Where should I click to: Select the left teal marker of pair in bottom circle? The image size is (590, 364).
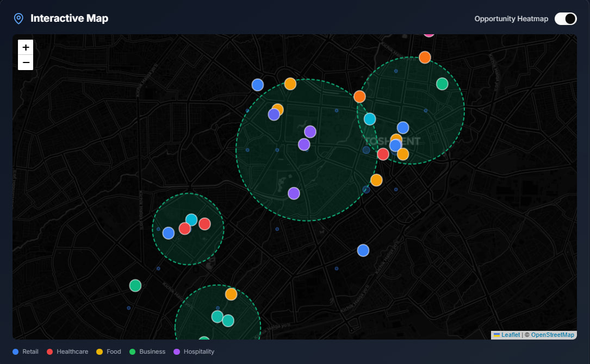[217, 317]
